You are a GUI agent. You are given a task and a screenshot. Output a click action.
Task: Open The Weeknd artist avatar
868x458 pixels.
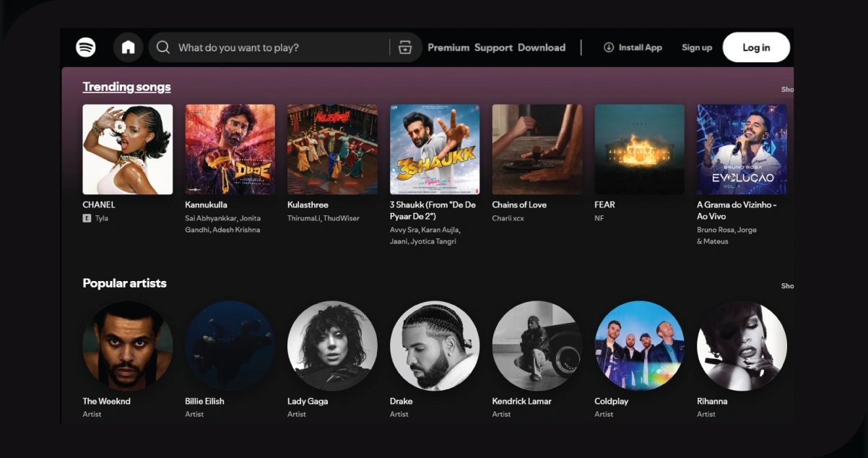click(127, 346)
